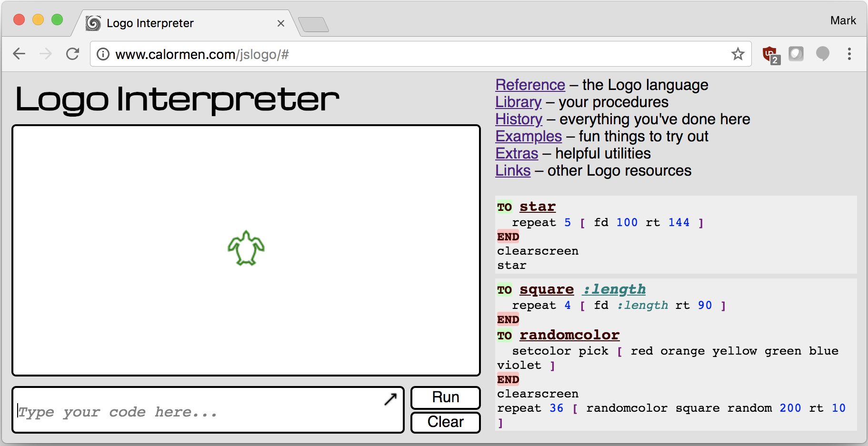Click the Mark profile button
This screenshot has height=446, width=868.
tap(843, 20)
